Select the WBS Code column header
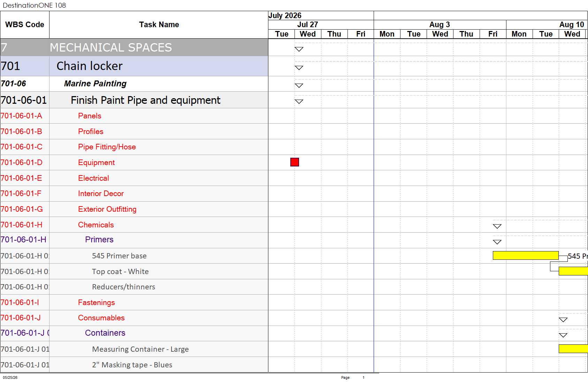The image size is (588, 382). 25,25
